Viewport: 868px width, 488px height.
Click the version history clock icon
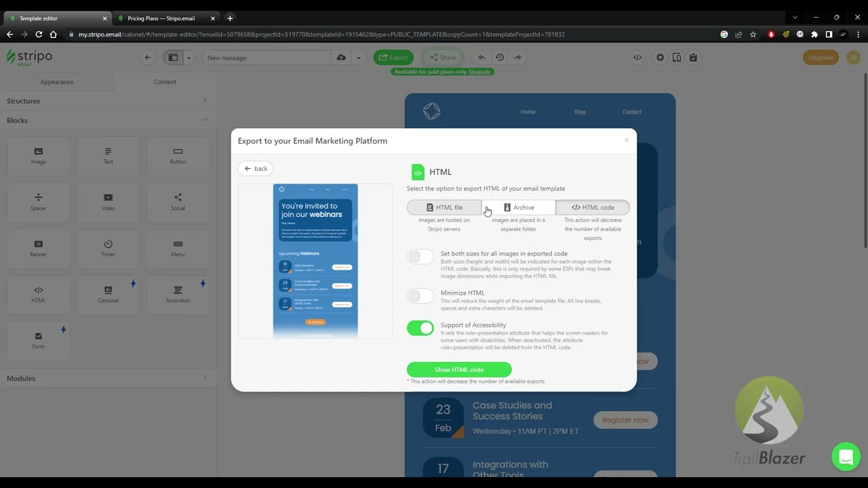point(500,58)
